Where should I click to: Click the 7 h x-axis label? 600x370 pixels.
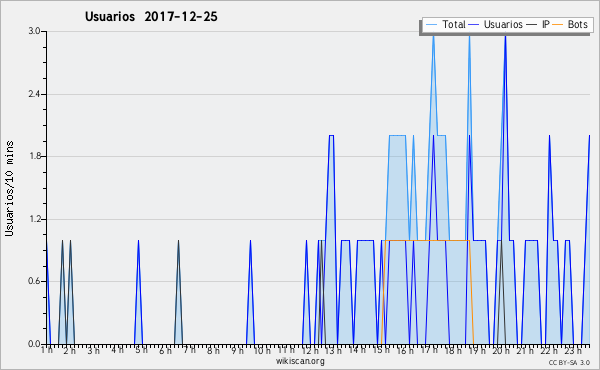click(x=189, y=350)
